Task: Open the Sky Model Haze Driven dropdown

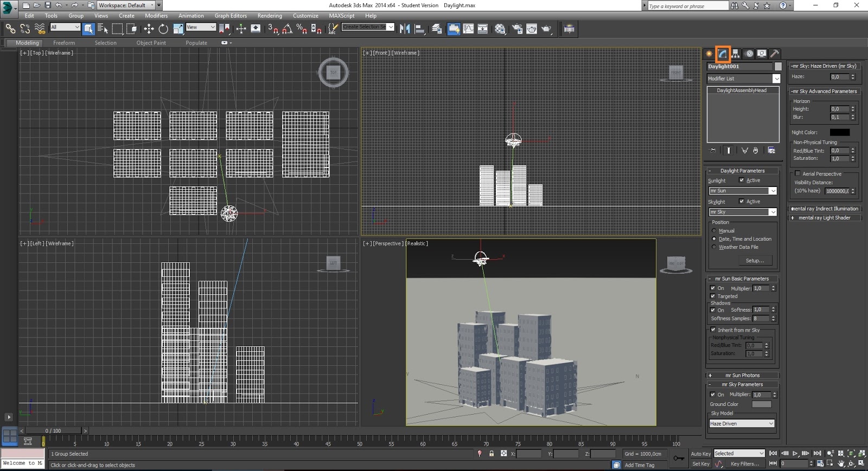Action: [742, 423]
